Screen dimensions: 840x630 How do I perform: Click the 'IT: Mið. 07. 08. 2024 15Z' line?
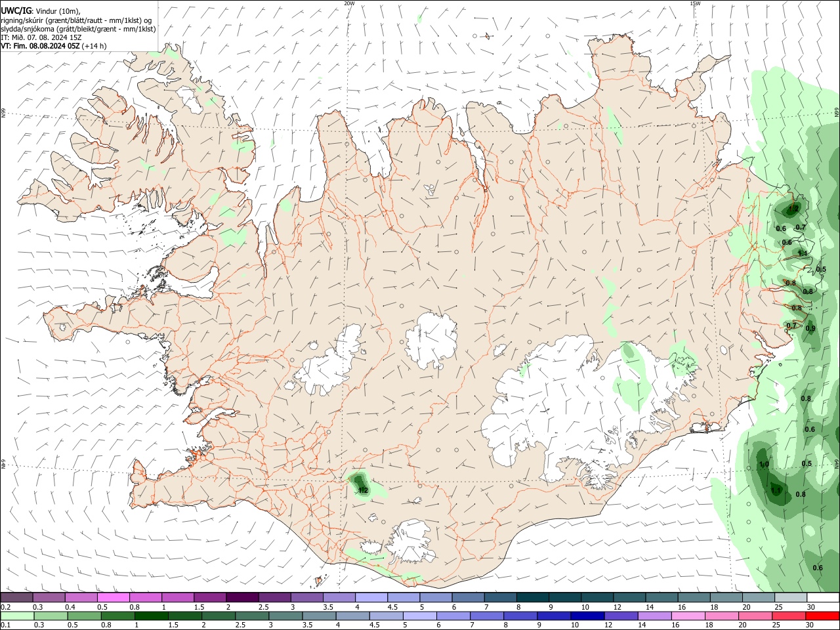(x=41, y=37)
